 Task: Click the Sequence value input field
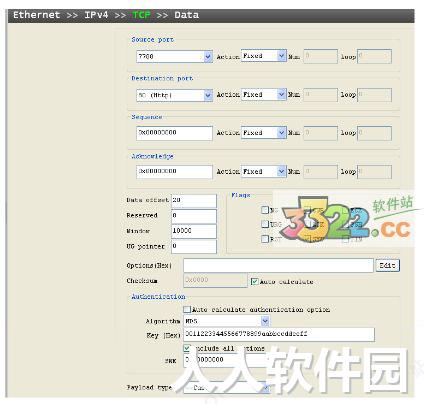(174, 133)
